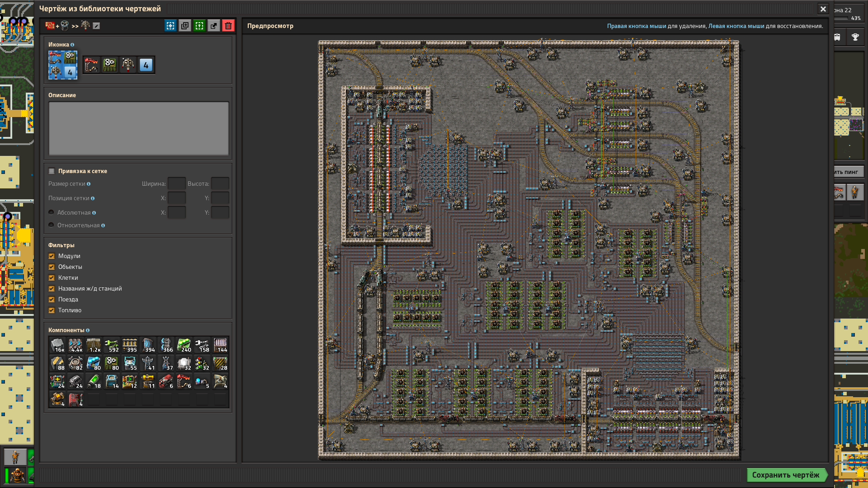Click the tesla turret component with 55
This screenshot has height=488, width=868.
point(130,363)
